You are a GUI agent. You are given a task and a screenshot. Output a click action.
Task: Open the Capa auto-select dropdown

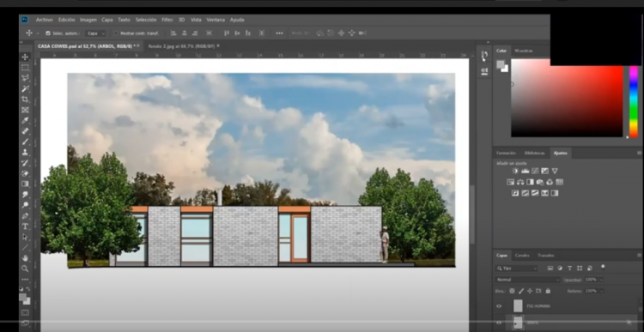click(96, 33)
